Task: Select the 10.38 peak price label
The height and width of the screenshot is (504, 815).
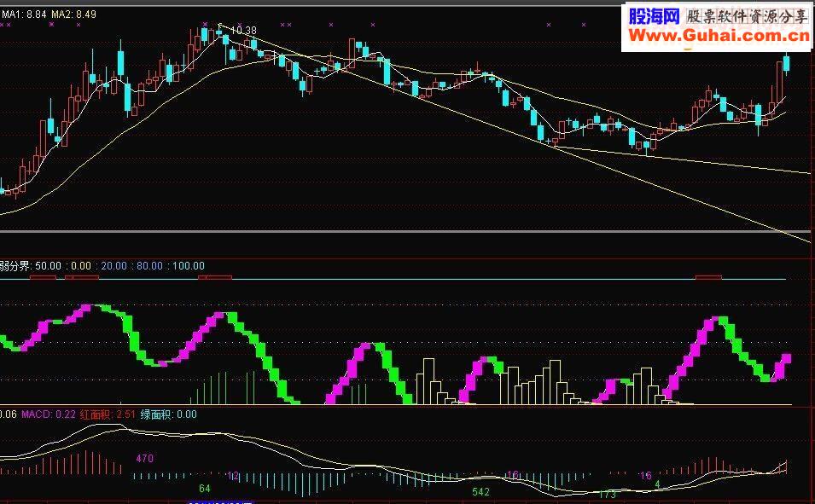Action: [243, 31]
